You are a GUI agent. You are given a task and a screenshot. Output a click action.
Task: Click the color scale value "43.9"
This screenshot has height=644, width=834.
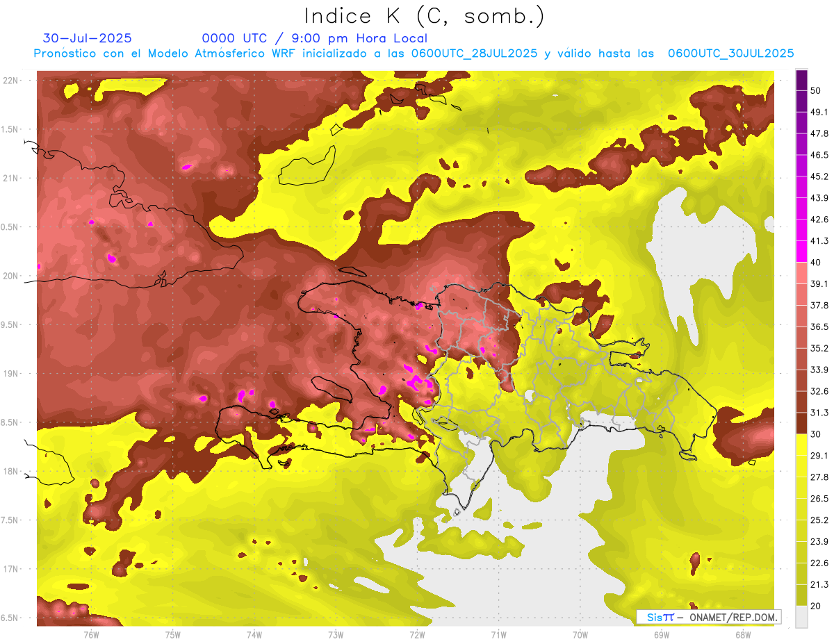(819, 198)
